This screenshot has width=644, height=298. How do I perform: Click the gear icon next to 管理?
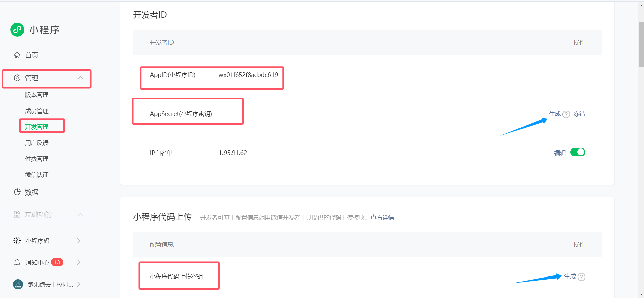pos(17,78)
